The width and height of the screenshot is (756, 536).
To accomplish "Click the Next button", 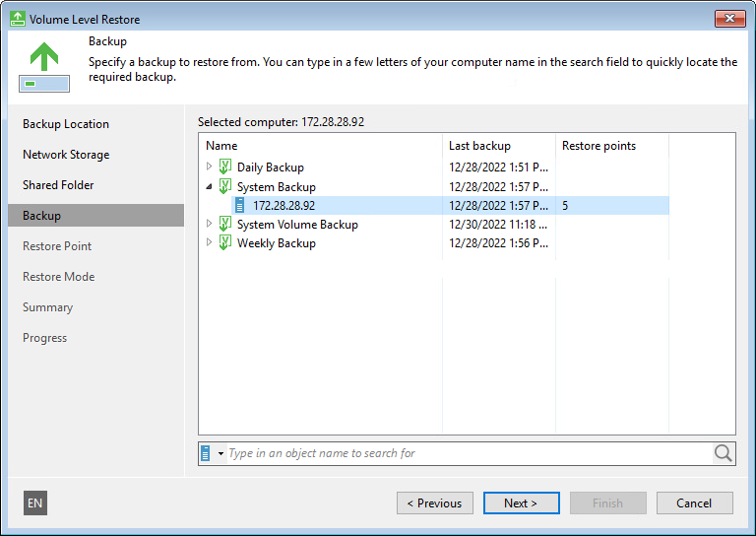I will (521, 503).
